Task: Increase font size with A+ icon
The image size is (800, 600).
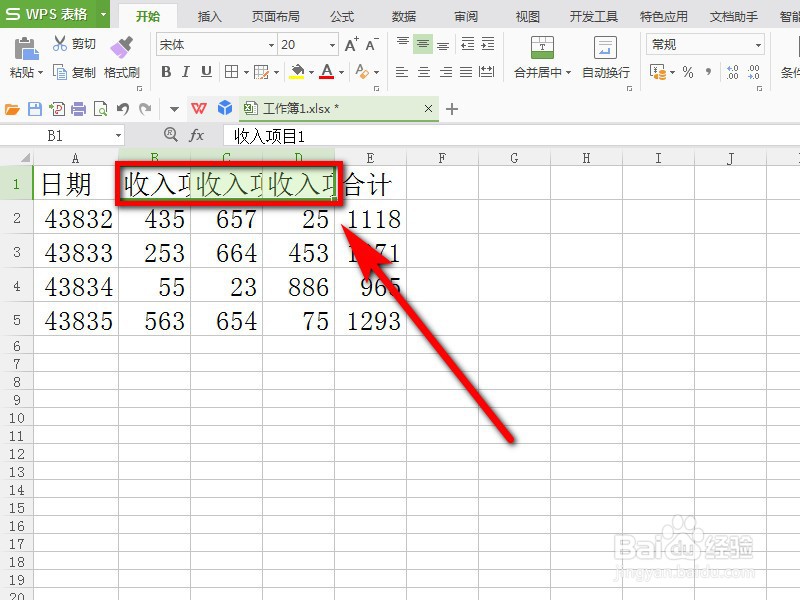Action: 352,44
